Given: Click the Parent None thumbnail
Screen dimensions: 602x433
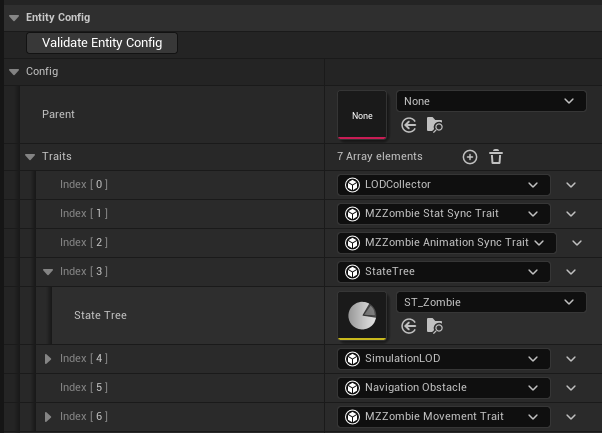Looking at the screenshot, I should pos(362,115).
